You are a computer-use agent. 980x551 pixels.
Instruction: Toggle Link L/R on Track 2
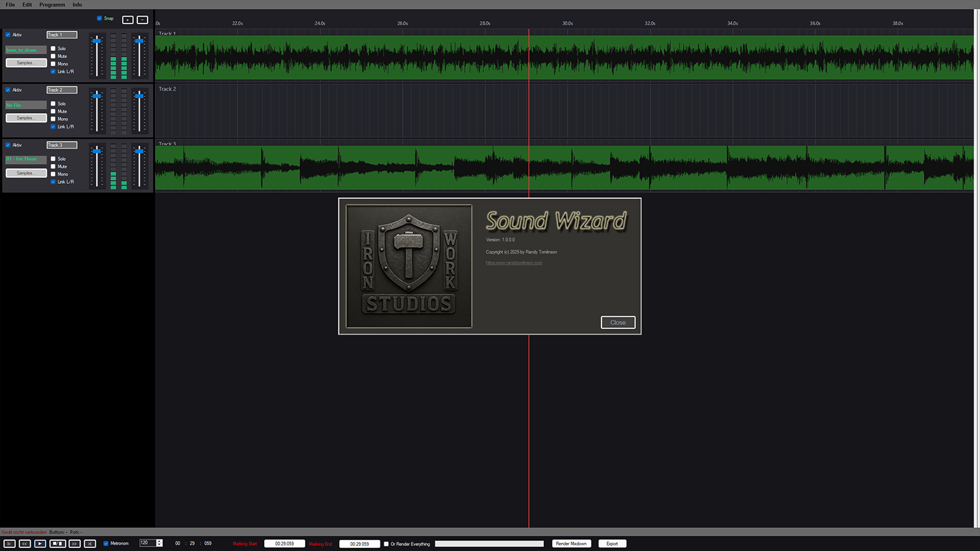click(53, 126)
